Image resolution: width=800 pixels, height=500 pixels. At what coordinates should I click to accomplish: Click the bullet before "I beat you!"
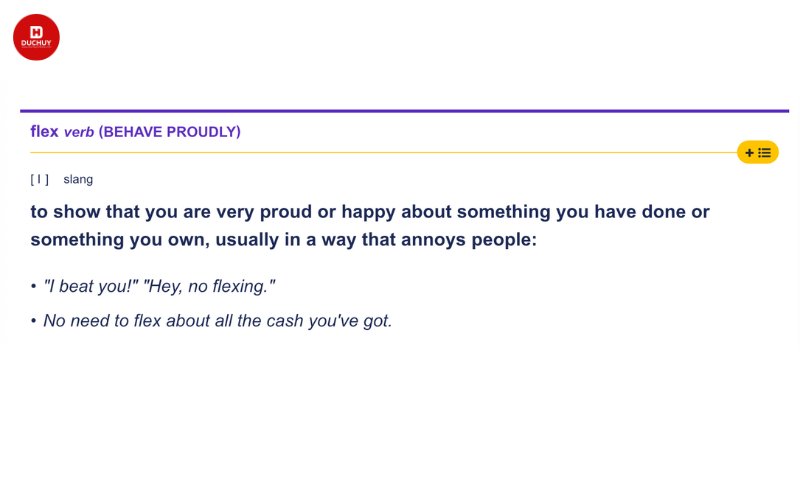34,286
